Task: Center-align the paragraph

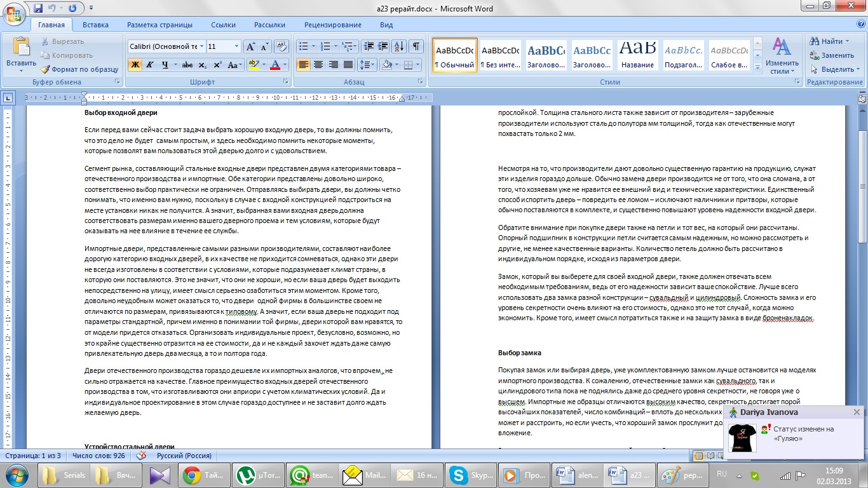Action: (318, 65)
